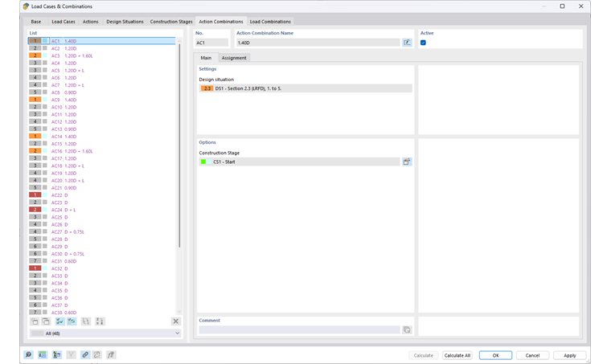Select list row AC27 D + 0.75L
This screenshot has width=611, height=364.
pos(102,231)
